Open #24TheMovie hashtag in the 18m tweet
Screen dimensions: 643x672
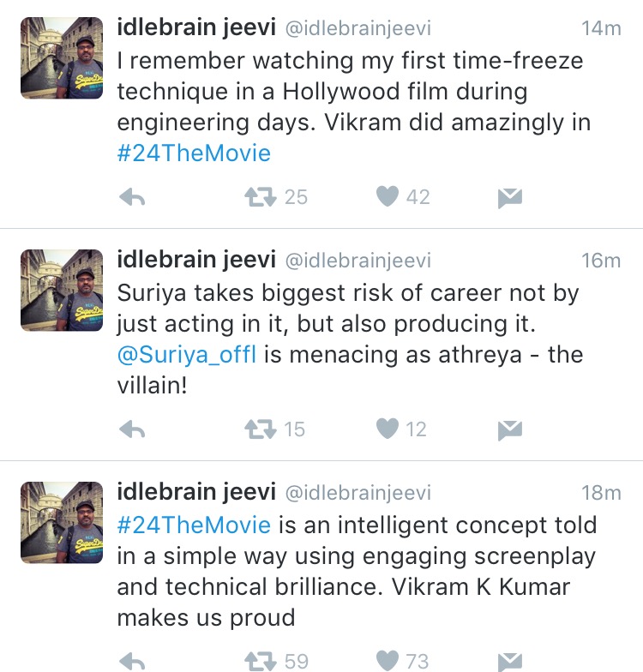(x=194, y=524)
